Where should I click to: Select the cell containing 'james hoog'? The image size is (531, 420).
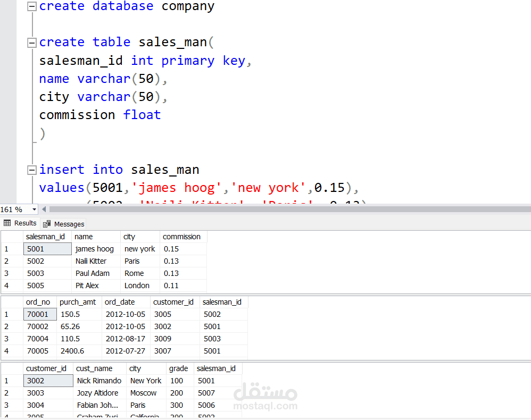(95, 249)
